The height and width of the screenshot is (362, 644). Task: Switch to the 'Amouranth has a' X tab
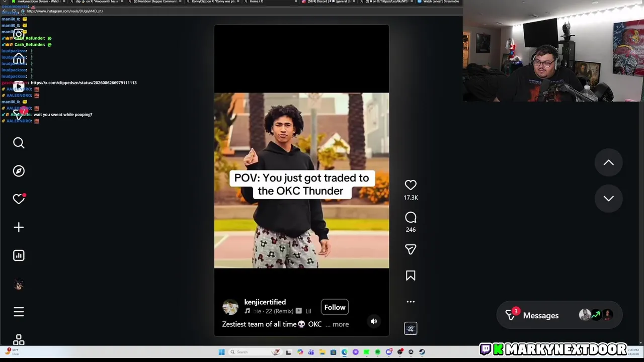(97, 2)
